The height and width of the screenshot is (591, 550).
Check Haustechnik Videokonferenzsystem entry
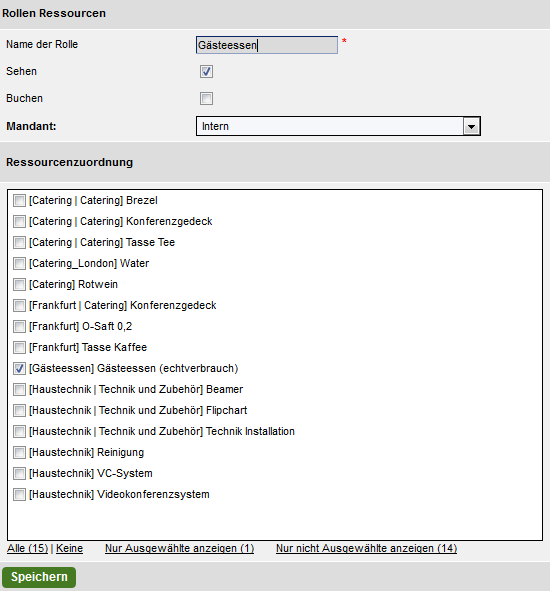[x=19, y=495]
